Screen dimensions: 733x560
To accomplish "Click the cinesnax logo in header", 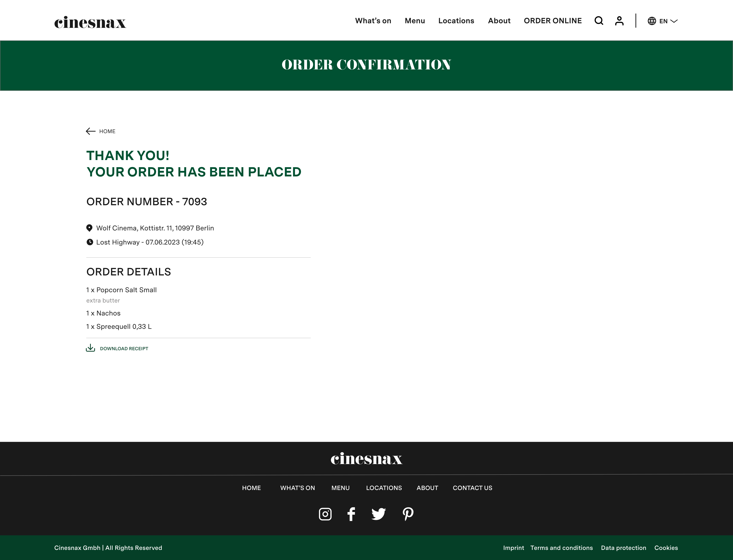I will tap(90, 22).
